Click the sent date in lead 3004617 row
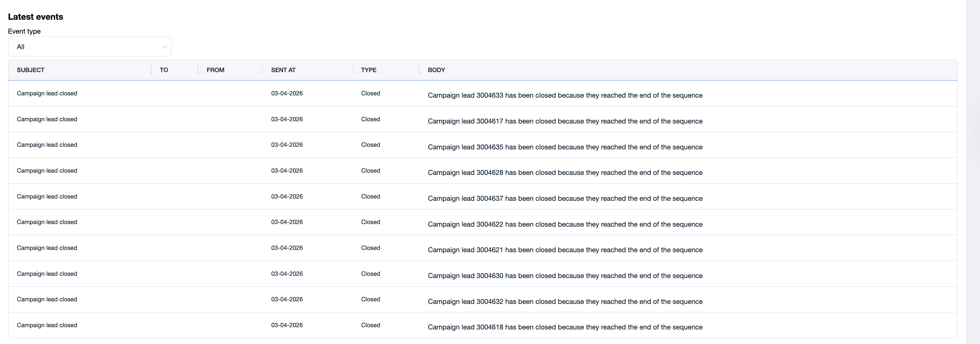 click(x=287, y=119)
